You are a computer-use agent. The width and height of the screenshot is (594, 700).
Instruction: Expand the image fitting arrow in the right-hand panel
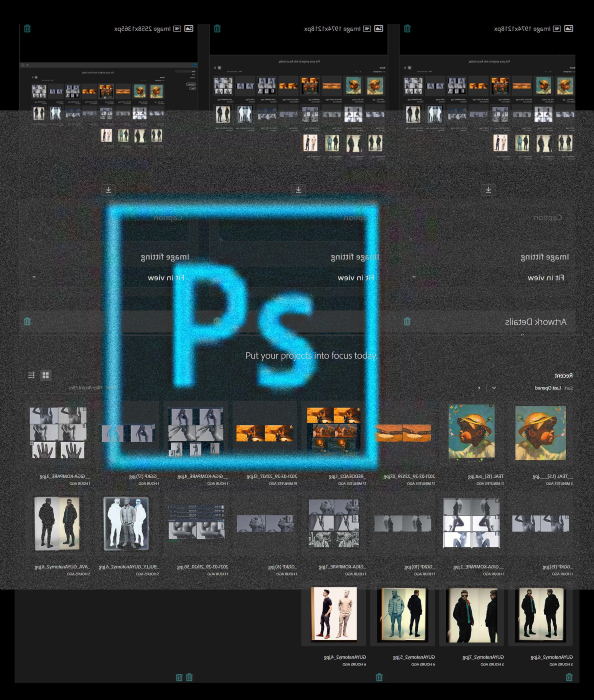413,277
